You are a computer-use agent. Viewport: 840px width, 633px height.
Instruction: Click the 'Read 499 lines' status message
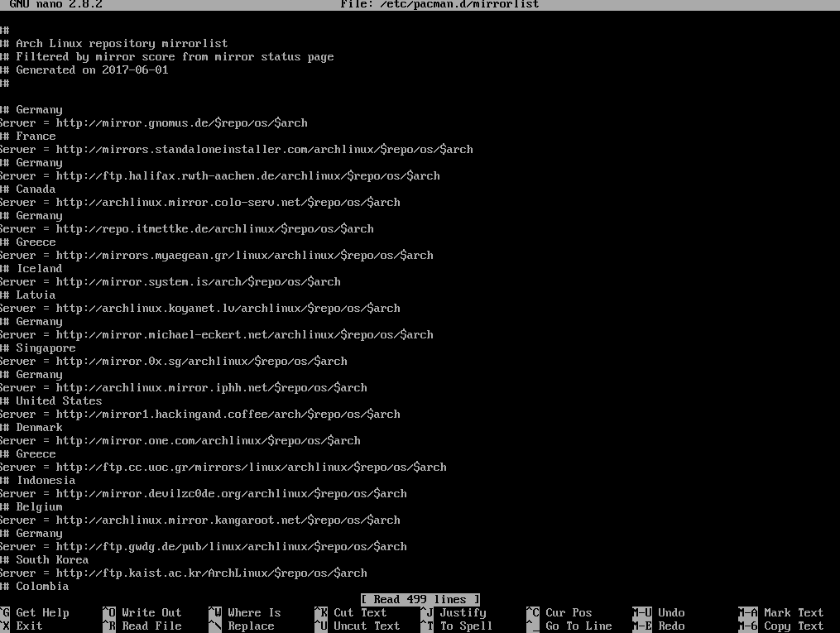click(x=420, y=599)
